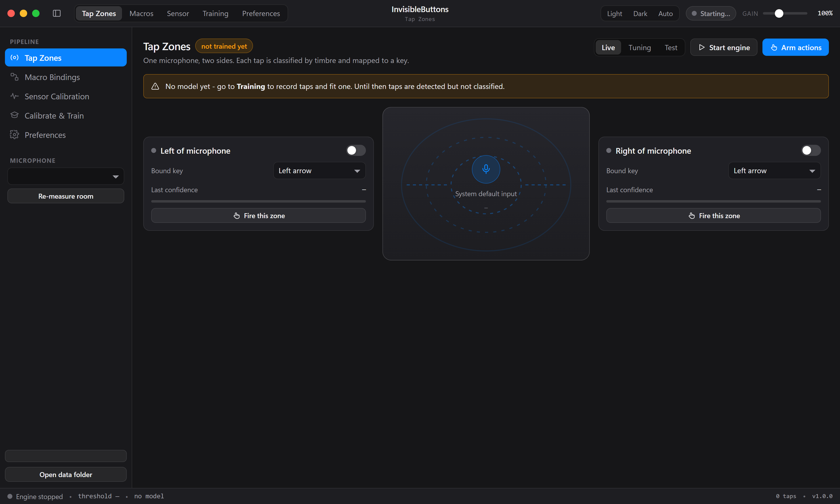
Task: Click the Starting... status pill
Action: [711, 14]
